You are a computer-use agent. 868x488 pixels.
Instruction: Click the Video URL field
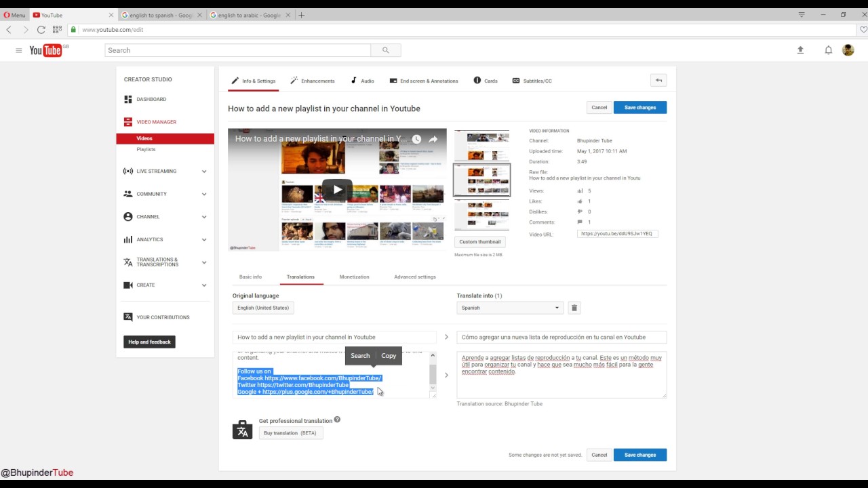point(617,234)
